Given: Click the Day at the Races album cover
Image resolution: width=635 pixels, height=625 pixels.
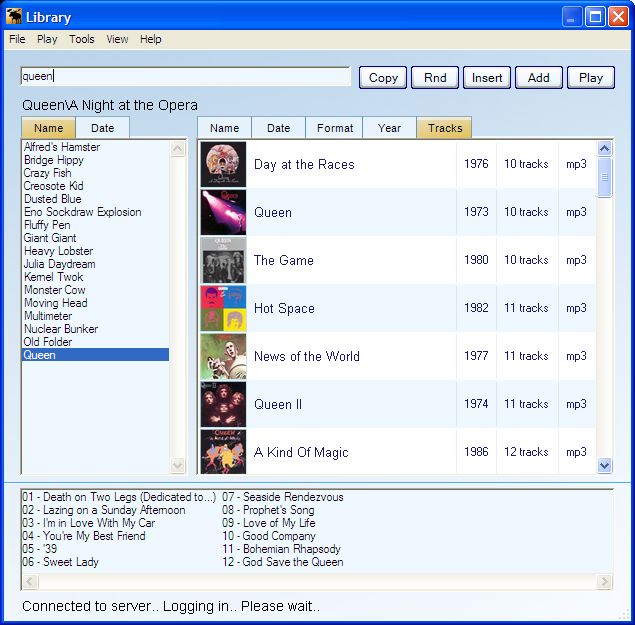Looking at the screenshot, I should (223, 164).
